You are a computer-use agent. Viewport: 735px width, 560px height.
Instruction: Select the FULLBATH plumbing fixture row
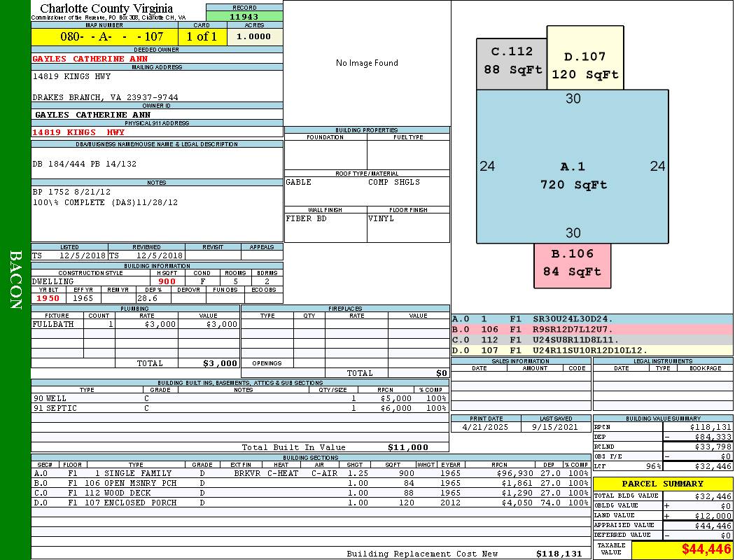pyautogui.click(x=135, y=324)
